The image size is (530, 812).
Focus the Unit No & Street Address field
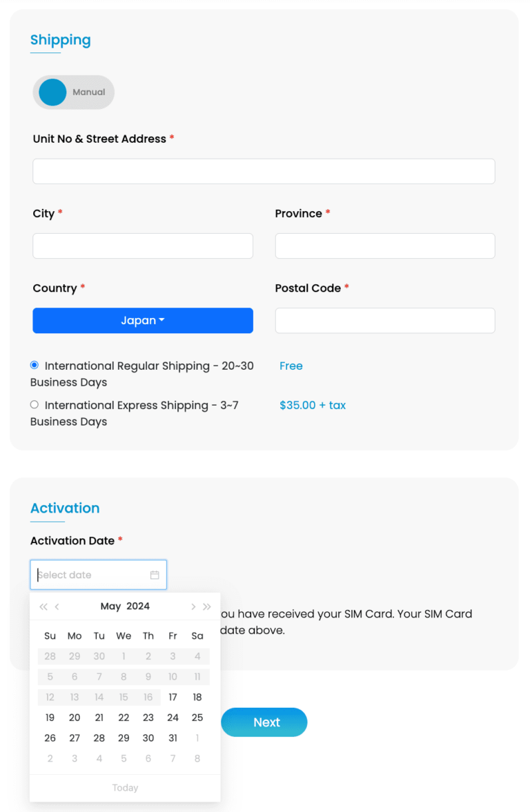[264, 171]
